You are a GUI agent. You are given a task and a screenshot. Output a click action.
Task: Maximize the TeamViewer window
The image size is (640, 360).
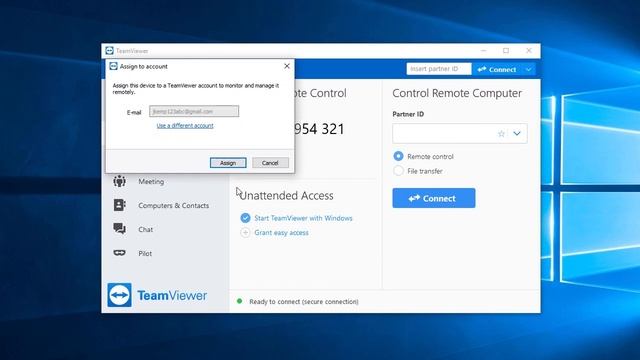click(506, 51)
